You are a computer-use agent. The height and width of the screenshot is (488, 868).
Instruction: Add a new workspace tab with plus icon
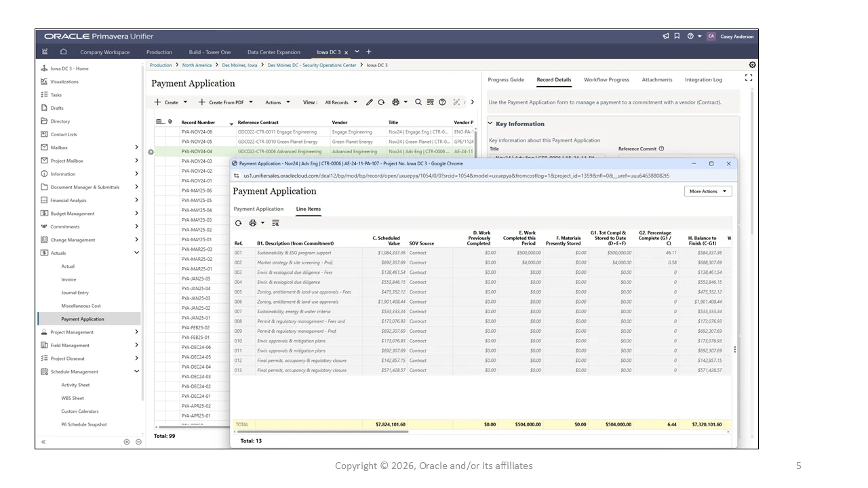[369, 52]
